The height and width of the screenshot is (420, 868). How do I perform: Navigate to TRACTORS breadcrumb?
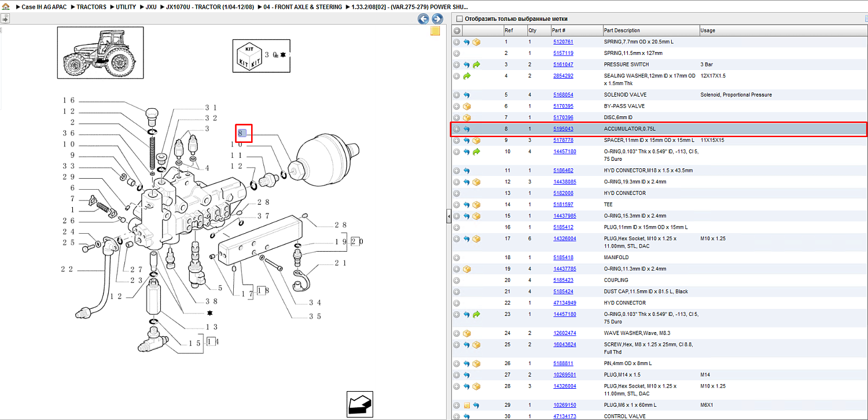(91, 7)
